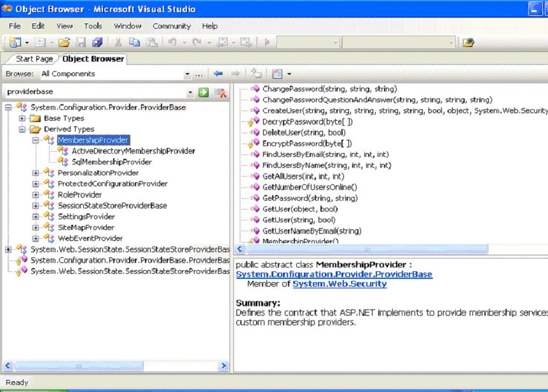Edit custom component set ellipsis button
This screenshot has height=392, width=548.
pos(199,74)
